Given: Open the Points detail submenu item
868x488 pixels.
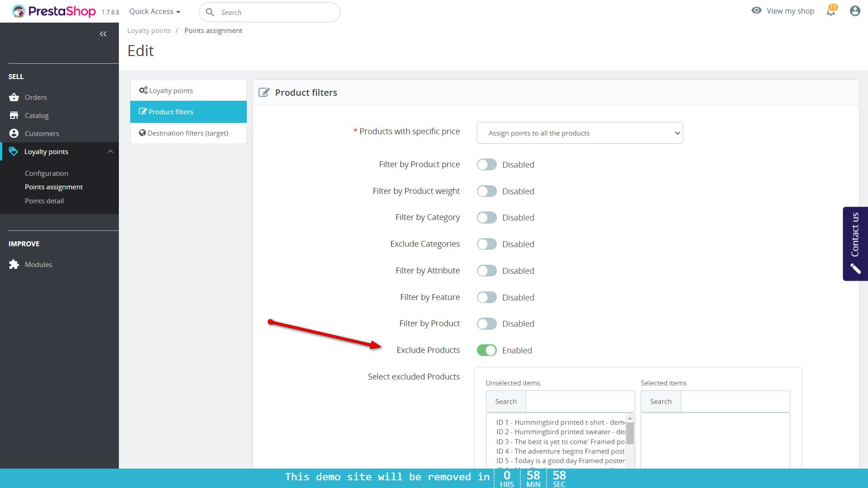Looking at the screenshot, I should click(x=44, y=201).
